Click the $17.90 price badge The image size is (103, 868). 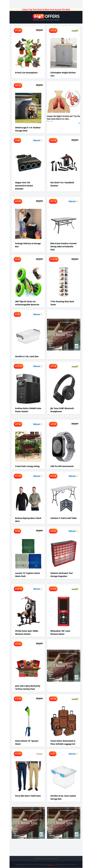point(18,31)
